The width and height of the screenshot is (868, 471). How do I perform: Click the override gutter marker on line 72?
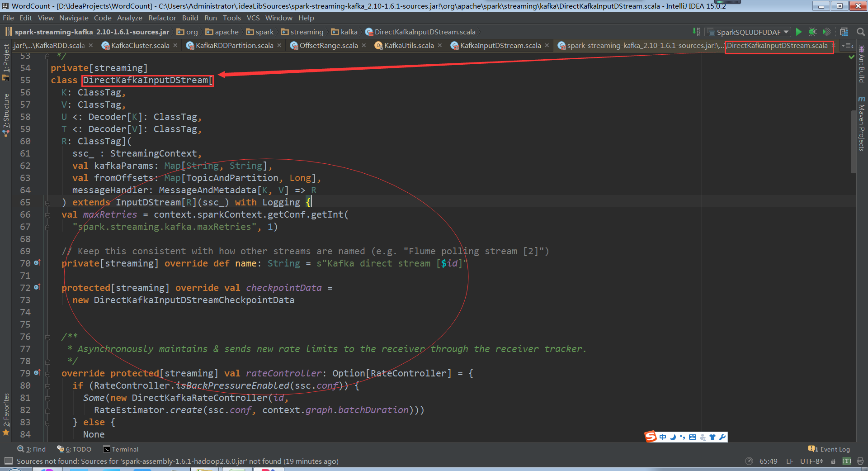click(x=37, y=287)
